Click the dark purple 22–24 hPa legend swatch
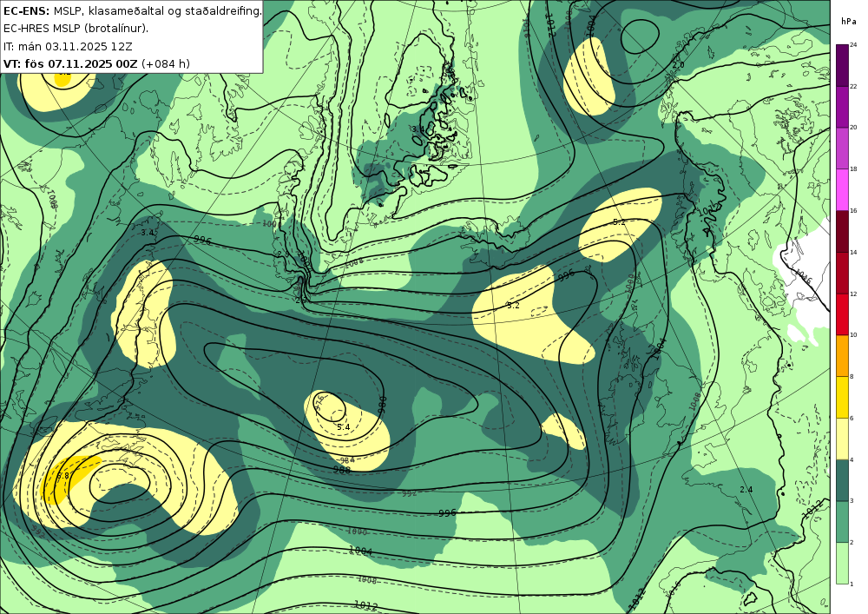This screenshot has height=614, width=868. 842,65
